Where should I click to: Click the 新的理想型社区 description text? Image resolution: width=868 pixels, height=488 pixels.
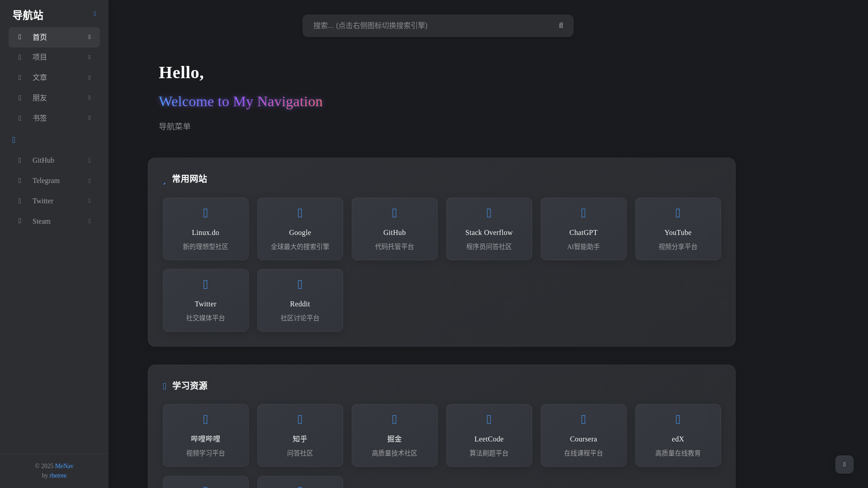click(x=206, y=247)
